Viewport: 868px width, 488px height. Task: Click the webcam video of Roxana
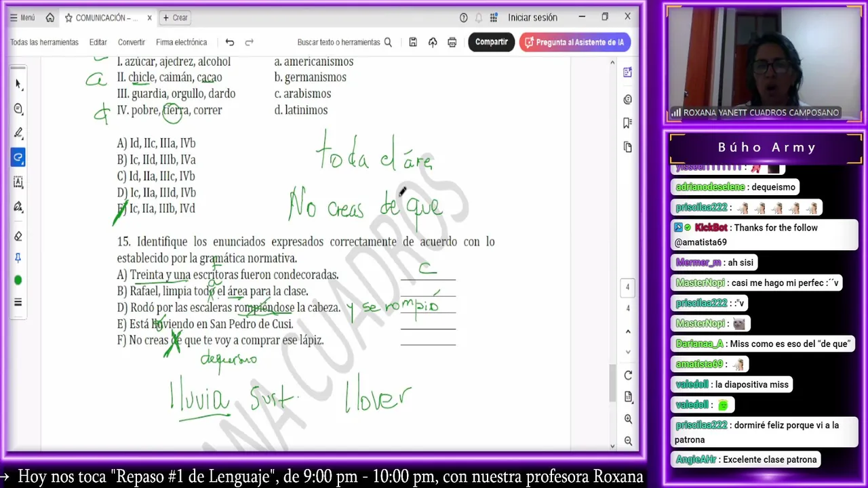(764, 65)
